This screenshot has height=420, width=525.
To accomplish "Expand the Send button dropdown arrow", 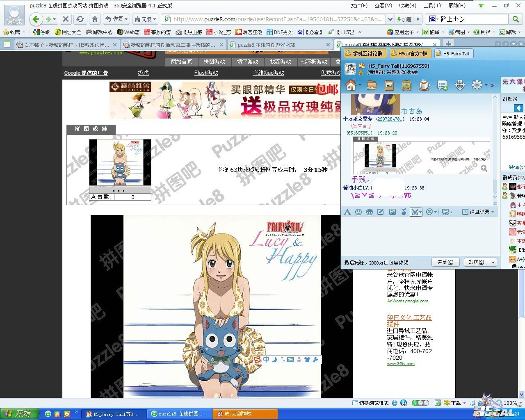I will (493, 262).
